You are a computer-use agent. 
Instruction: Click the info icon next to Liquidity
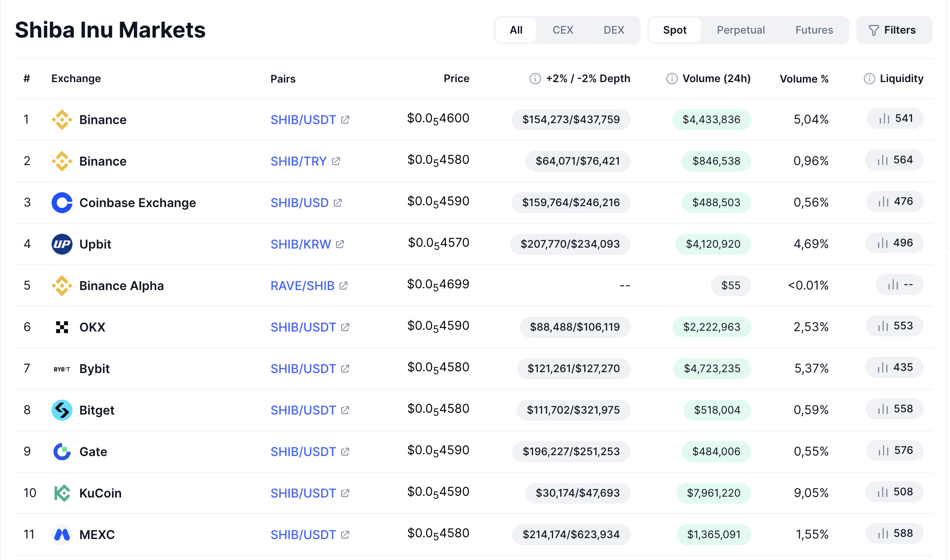[x=870, y=79]
